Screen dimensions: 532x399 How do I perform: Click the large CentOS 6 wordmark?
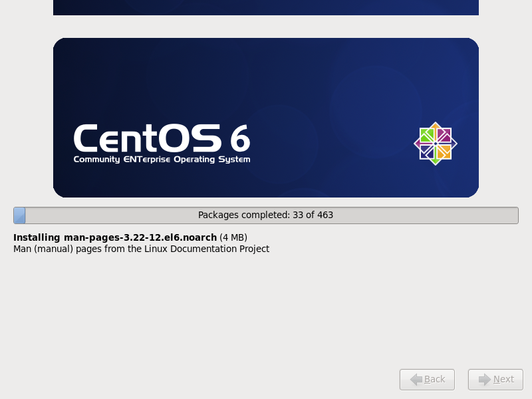coord(162,138)
